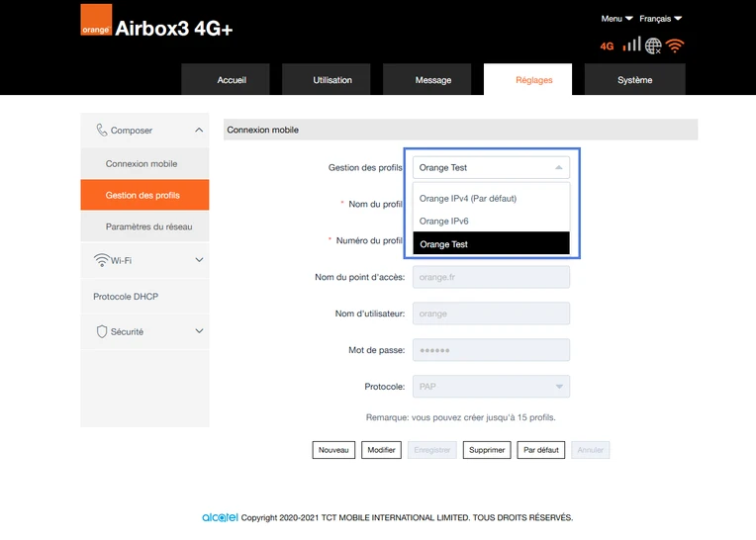Click the globe internet status icon
Screen dimensions: 756x540
(x=653, y=45)
